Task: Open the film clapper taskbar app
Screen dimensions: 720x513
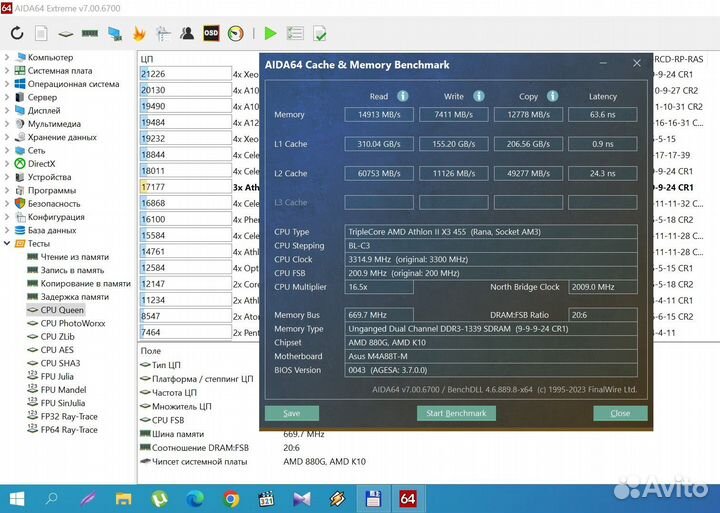Action: 266,499
